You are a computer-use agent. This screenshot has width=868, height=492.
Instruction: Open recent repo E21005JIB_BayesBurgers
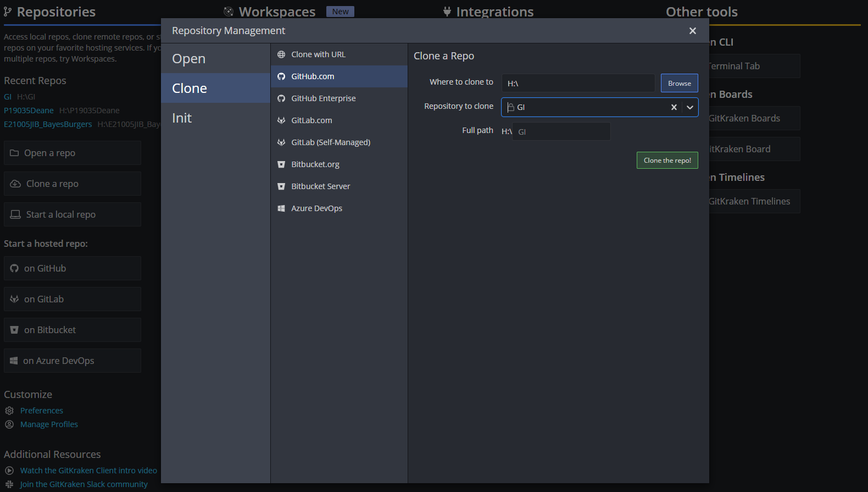coord(48,124)
